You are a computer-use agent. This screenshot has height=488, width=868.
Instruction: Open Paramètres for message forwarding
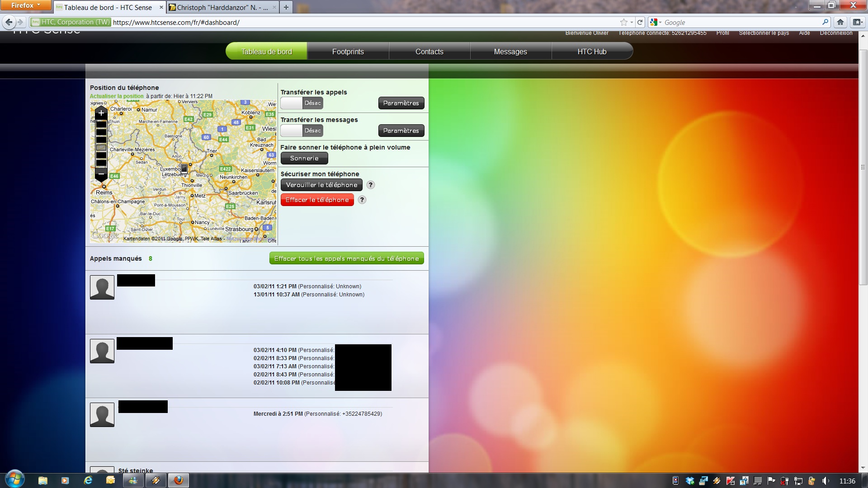point(401,131)
